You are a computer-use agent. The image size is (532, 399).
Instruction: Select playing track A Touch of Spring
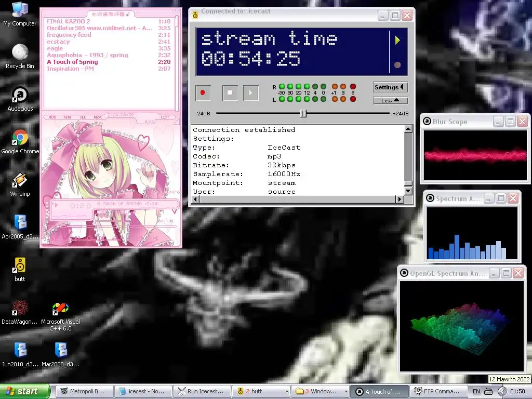click(x=109, y=62)
